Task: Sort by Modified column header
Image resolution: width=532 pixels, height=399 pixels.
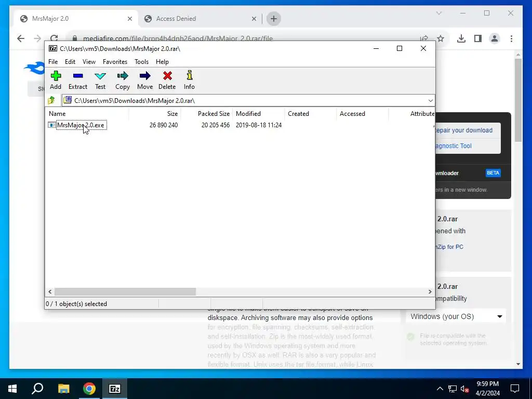Action: (x=259, y=114)
